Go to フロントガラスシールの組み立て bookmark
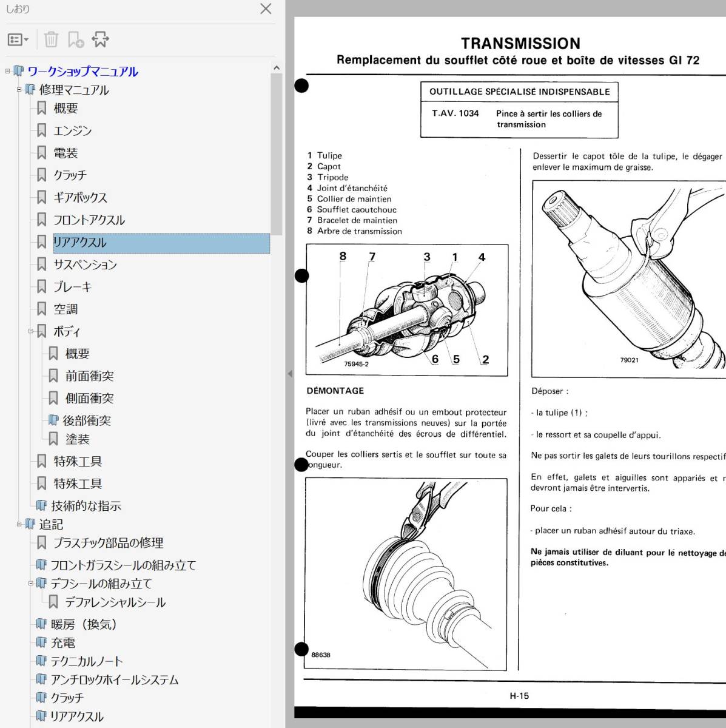The width and height of the screenshot is (726, 728). (x=124, y=565)
